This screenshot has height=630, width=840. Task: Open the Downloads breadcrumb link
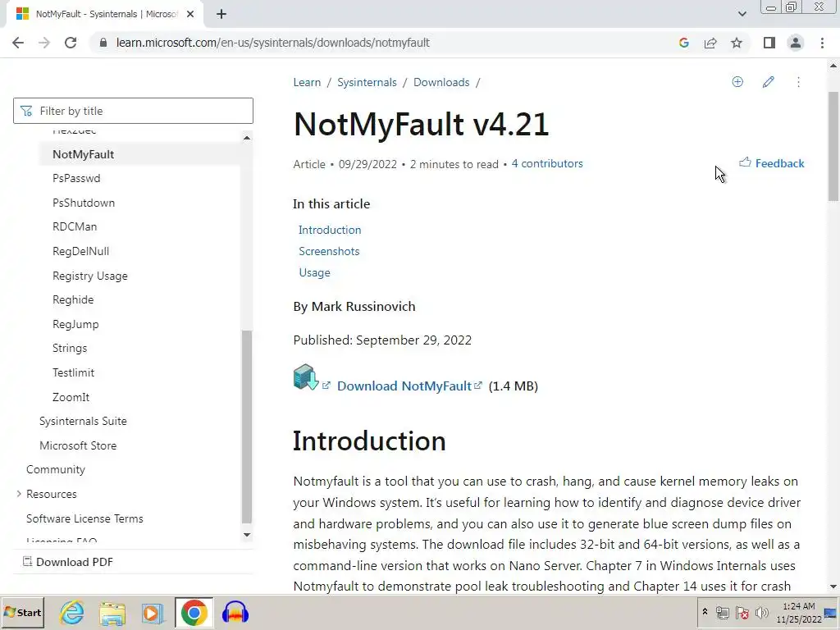tap(441, 83)
